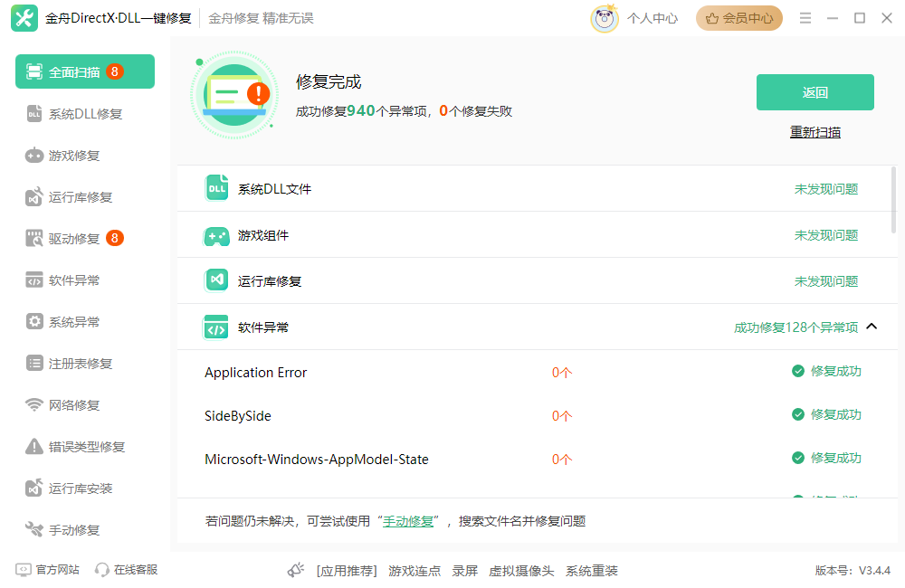Click 系统重装 recommended app
This screenshot has height=588, width=905.
tap(592, 571)
